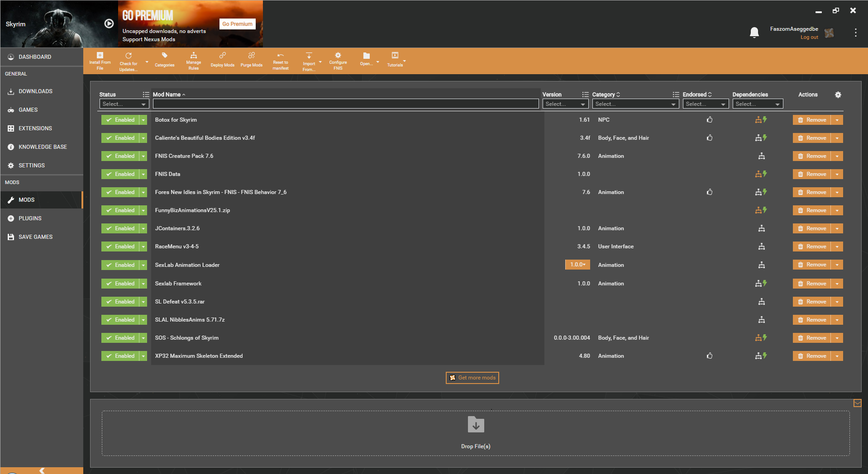Click dependencies icon for SL Defeat v5.3.5
This screenshot has width=868, height=474.
coord(762,302)
